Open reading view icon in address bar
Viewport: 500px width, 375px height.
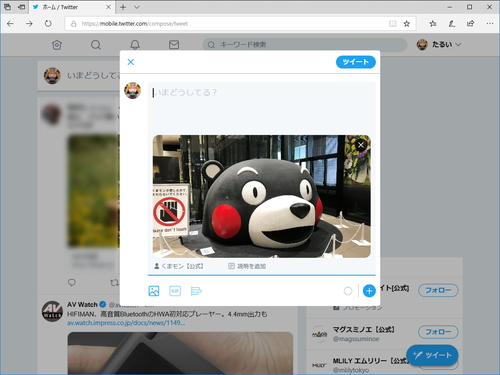pos(393,24)
